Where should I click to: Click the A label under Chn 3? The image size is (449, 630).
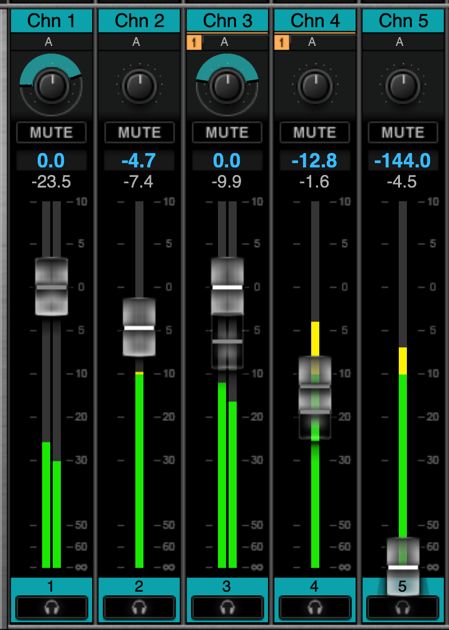point(224,42)
